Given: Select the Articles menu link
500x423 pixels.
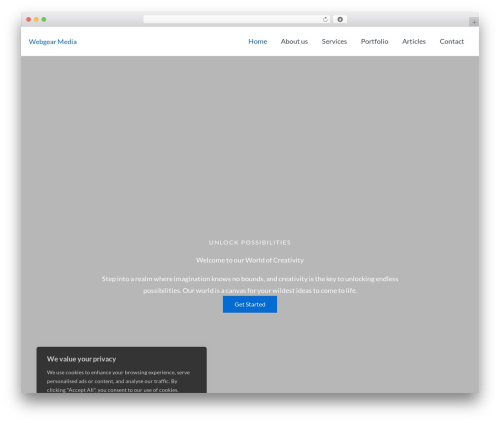Looking at the screenshot, I should pos(414,42).
